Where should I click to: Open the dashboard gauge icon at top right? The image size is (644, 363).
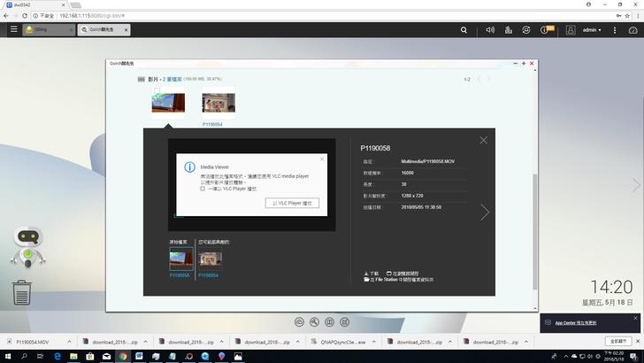[633, 29]
